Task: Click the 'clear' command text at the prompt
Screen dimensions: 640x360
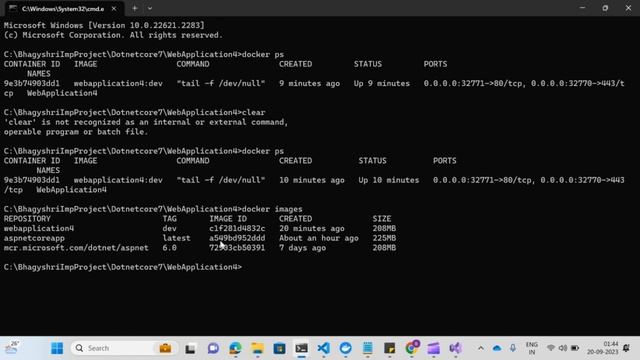Action: (253, 113)
